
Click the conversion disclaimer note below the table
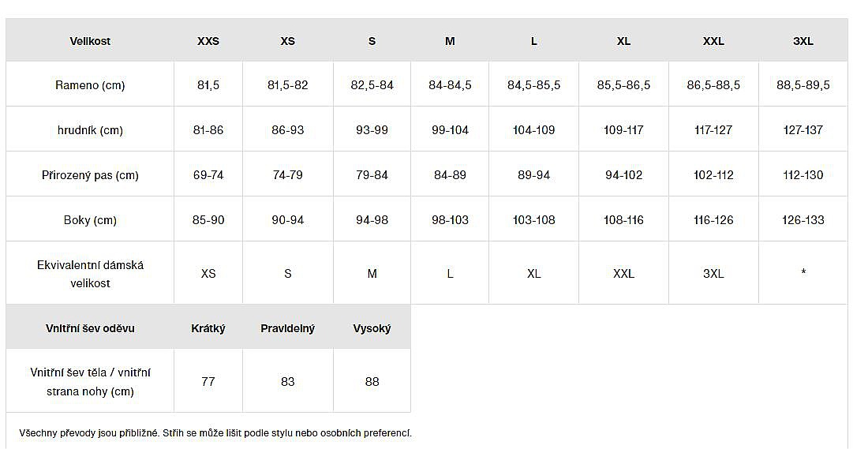[215, 433]
